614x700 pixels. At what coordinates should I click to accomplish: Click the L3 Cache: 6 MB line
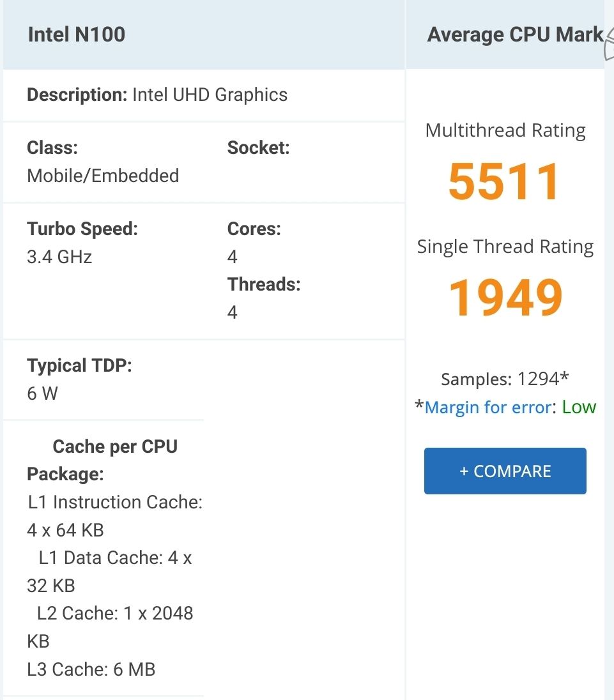[91, 669]
